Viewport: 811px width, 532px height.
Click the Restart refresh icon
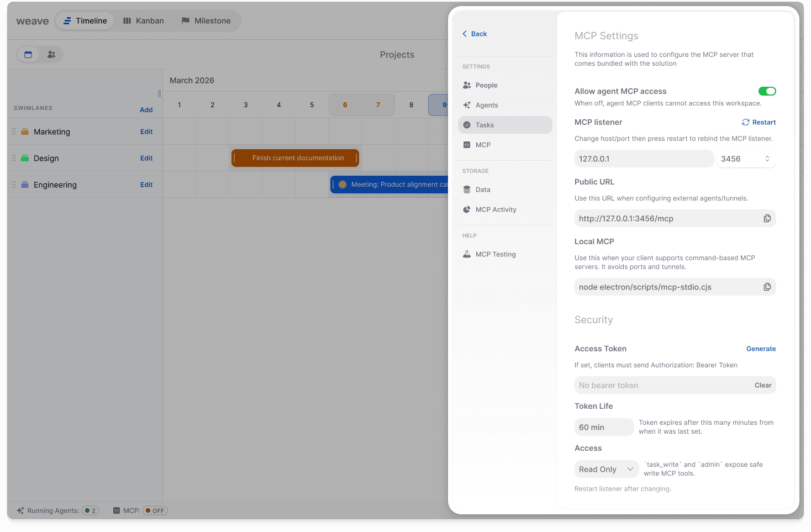(x=746, y=122)
